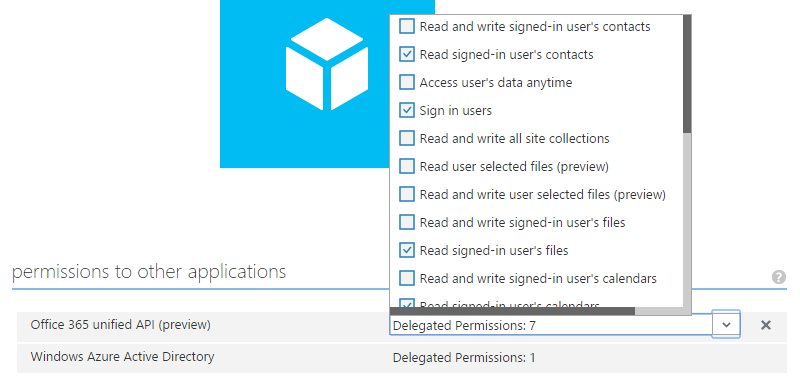Uncheck the Sign in users permission
The height and width of the screenshot is (392, 800).
pyautogui.click(x=407, y=110)
